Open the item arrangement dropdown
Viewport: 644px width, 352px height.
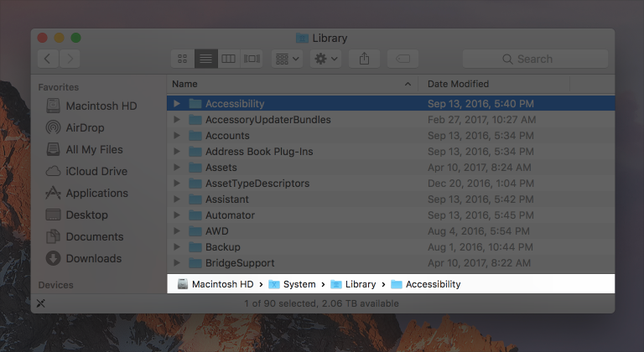[x=287, y=59]
